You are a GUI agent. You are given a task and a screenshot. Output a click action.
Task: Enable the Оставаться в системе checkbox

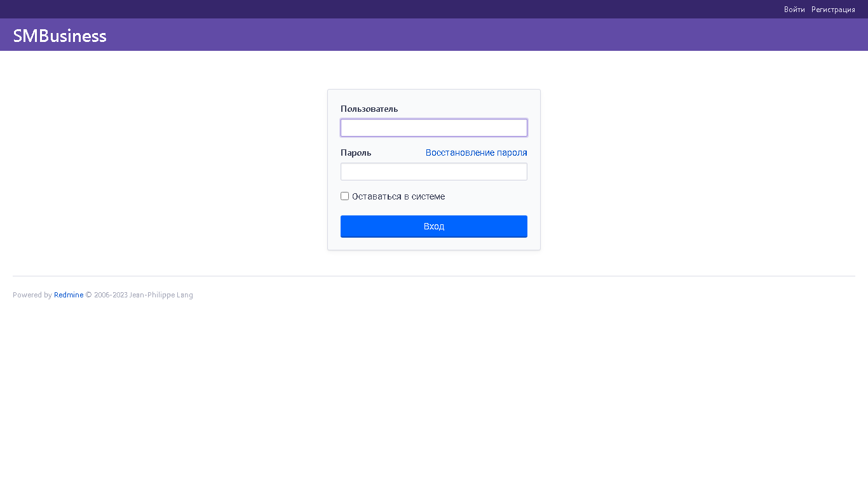pyautogui.click(x=345, y=196)
